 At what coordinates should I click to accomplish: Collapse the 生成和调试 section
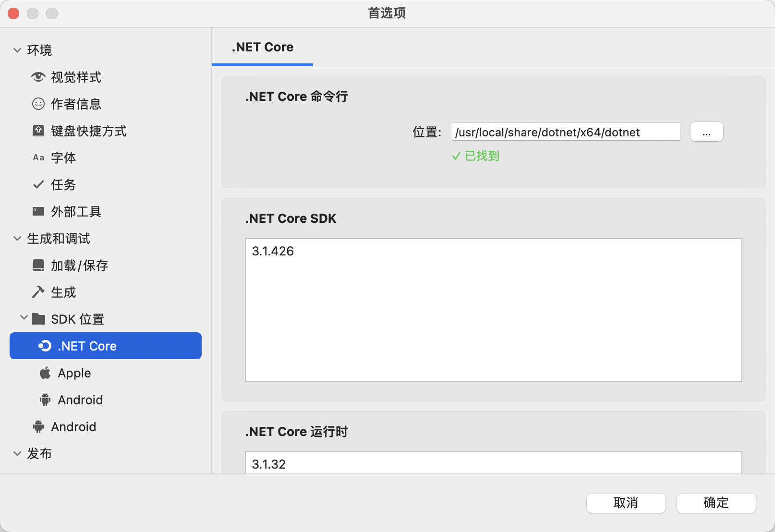(17, 238)
